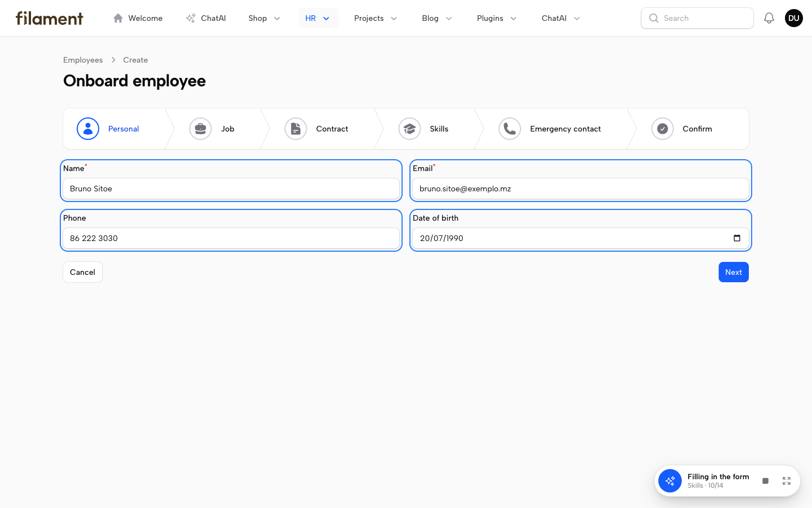Click the 'Filling in the form' status text
The height and width of the screenshot is (508, 812).
pyautogui.click(x=718, y=476)
